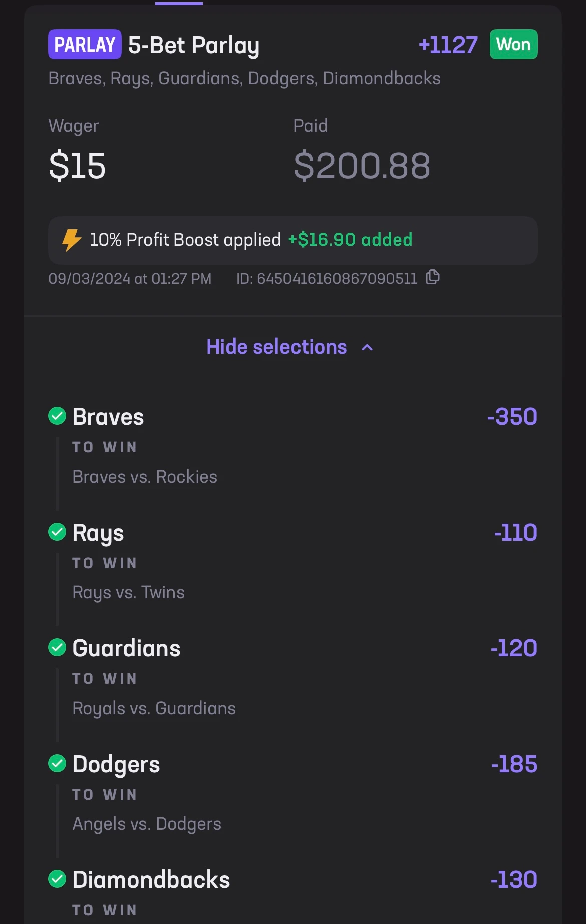Screen dimensions: 586x924
Task: Collapse selections using the chevron arrow
Action: point(367,347)
